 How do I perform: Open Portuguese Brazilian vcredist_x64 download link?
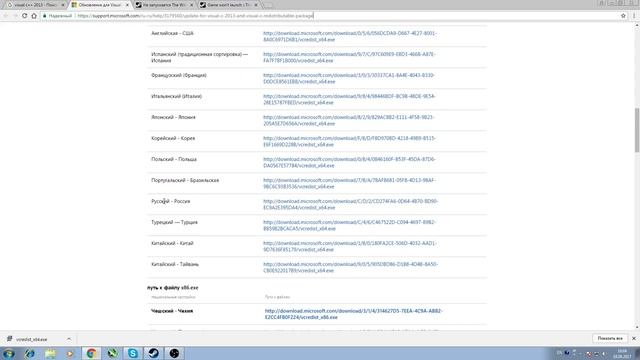[349, 183]
